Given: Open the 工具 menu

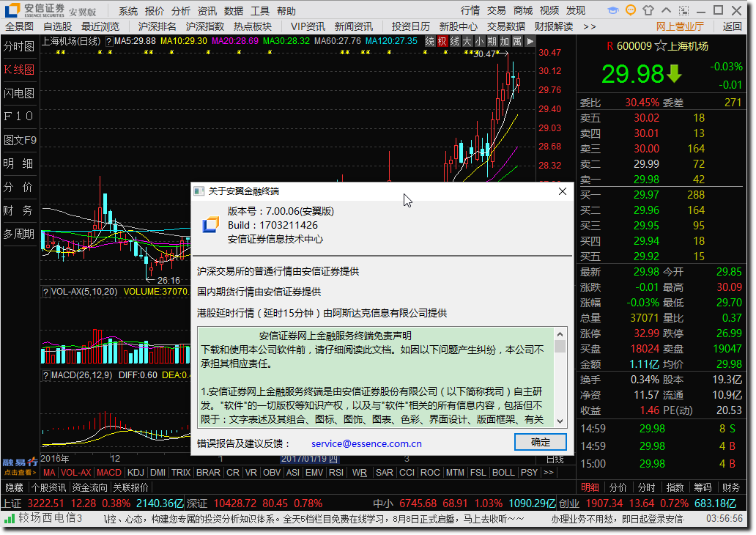Looking at the screenshot, I should pos(260,10).
